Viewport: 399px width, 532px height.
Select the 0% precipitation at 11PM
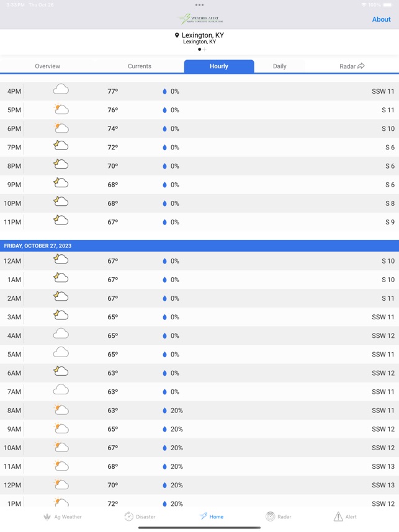pyautogui.click(x=174, y=222)
